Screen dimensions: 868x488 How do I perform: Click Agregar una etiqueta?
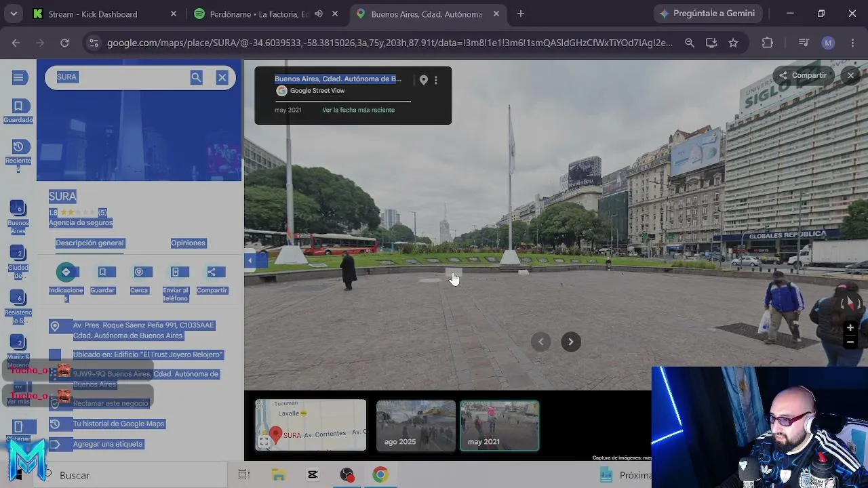tap(108, 444)
